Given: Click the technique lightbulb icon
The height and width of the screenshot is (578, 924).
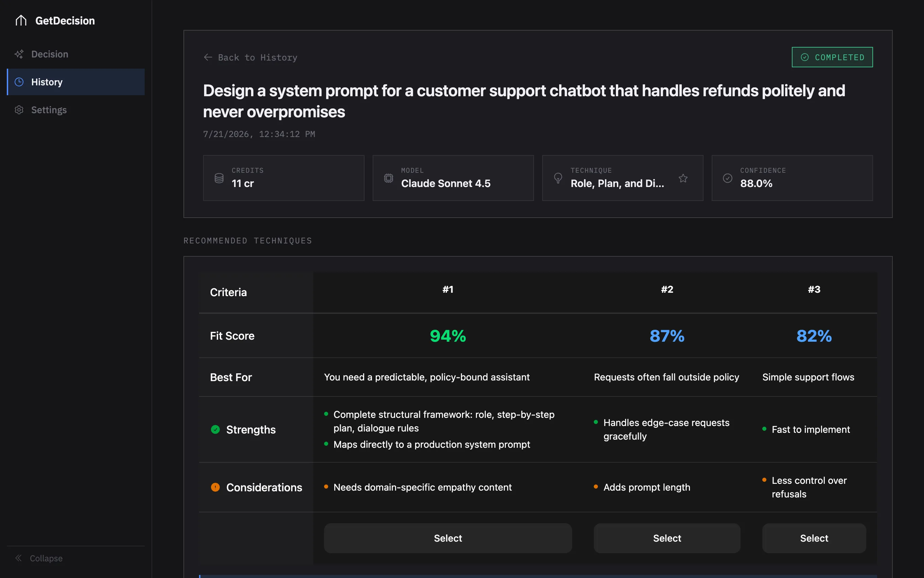Looking at the screenshot, I should click(x=558, y=178).
